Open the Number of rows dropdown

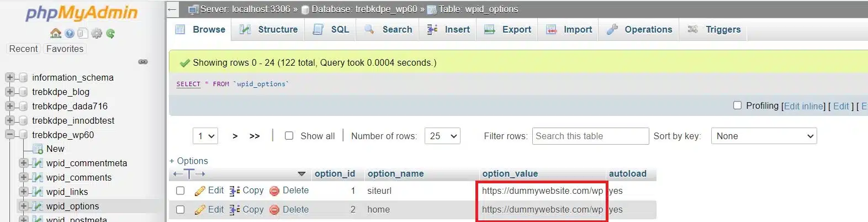point(442,136)
